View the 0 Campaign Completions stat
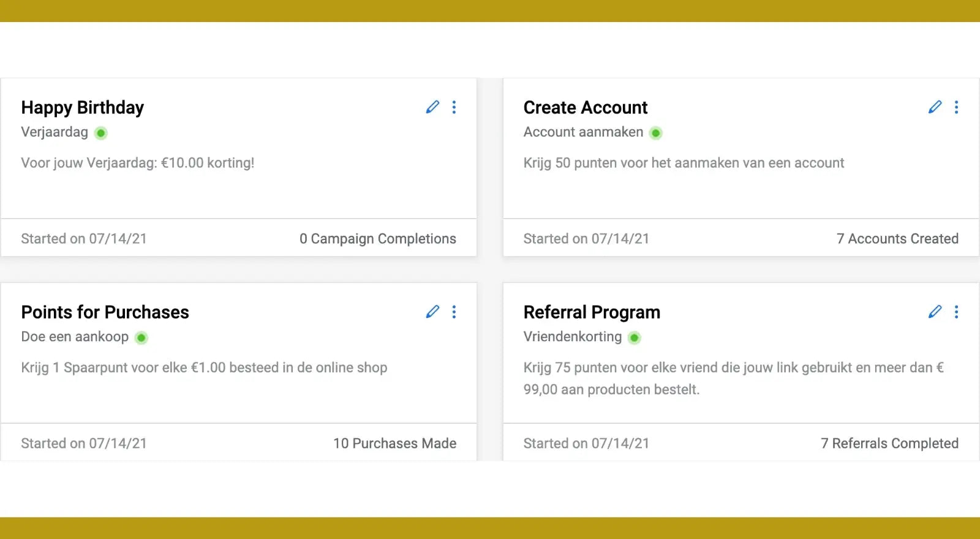 (377, 239)
